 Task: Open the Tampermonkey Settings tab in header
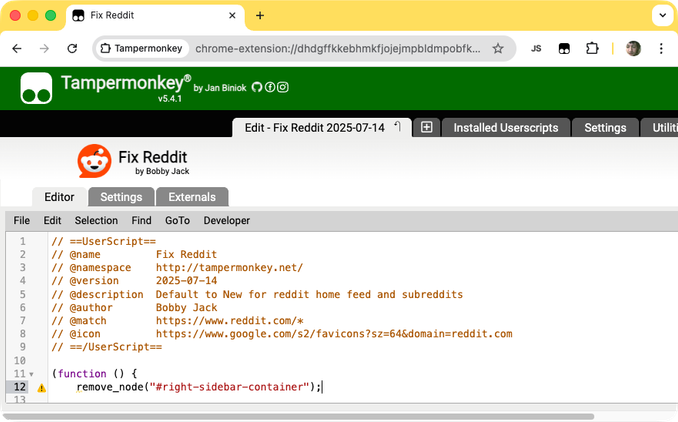coord(605,128)
